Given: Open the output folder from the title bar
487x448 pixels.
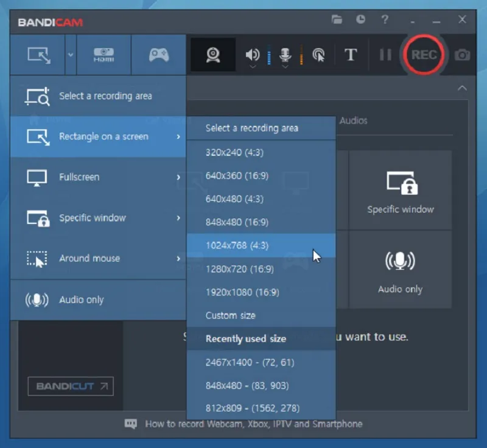Looking at the screenshot, I should coord(337,19).
